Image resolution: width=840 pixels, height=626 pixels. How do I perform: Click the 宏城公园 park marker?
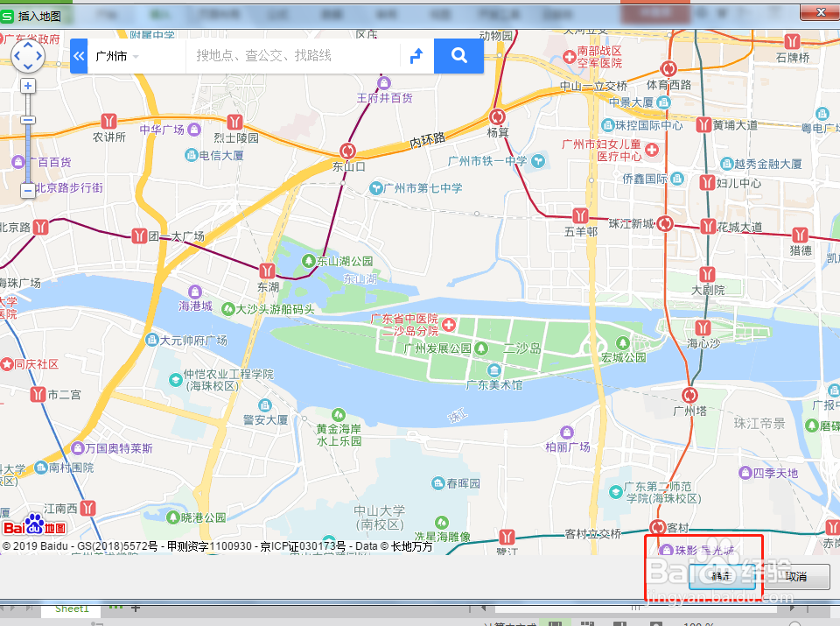(622, 343)
